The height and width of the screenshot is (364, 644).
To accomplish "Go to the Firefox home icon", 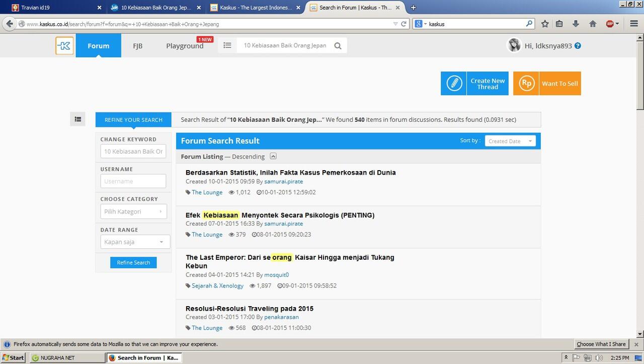I will click(x=593, y=24).
